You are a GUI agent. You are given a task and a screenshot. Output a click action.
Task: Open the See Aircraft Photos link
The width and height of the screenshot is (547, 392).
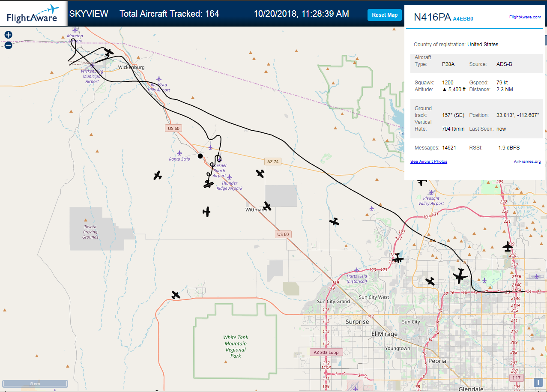click(429, 162)
